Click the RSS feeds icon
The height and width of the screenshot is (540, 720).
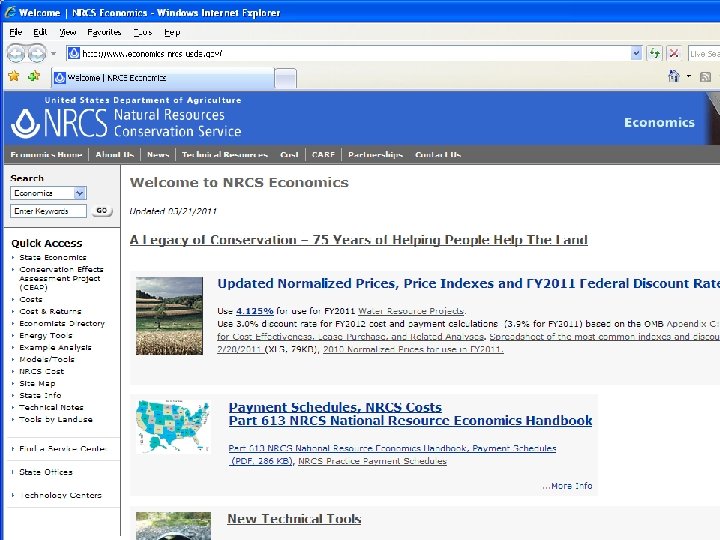pyautogui.click(x=705, y=77)
